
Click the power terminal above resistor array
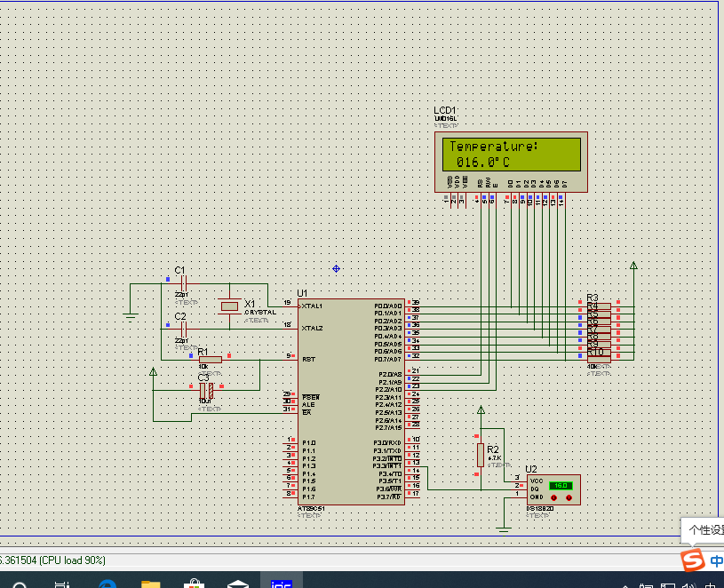pos(633,266)
